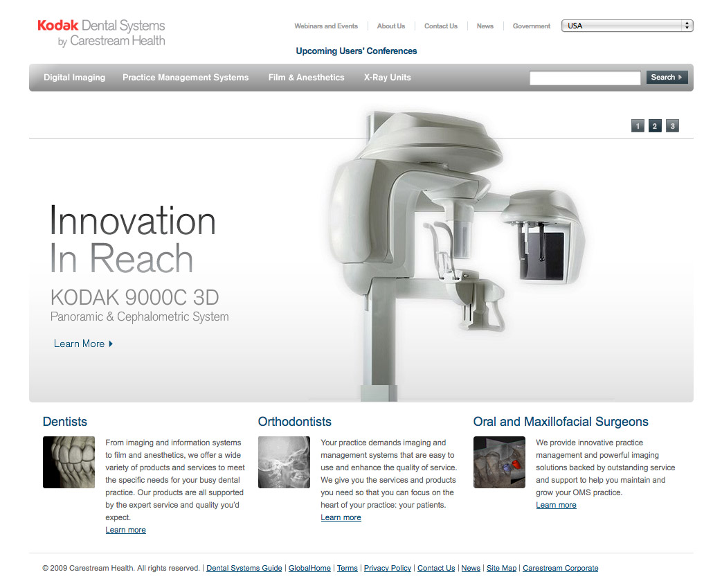Open the USA country dropdown
Image resolution: width=722 pixels, height=588 pixels.
pos(627,26)
